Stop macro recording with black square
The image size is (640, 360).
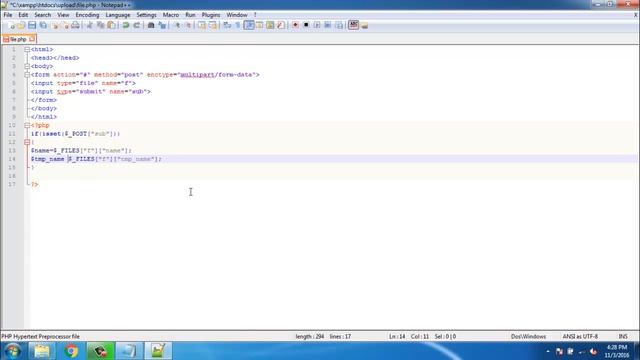coord(306,25)
